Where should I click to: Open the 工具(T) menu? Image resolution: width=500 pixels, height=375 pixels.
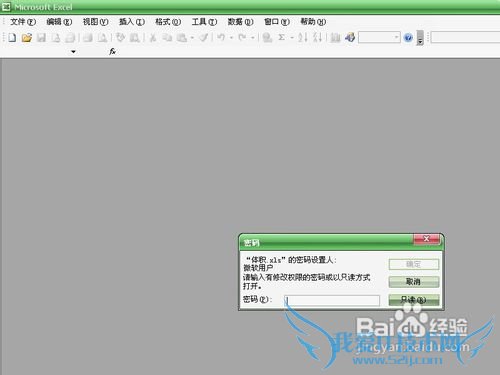[204, 22]
